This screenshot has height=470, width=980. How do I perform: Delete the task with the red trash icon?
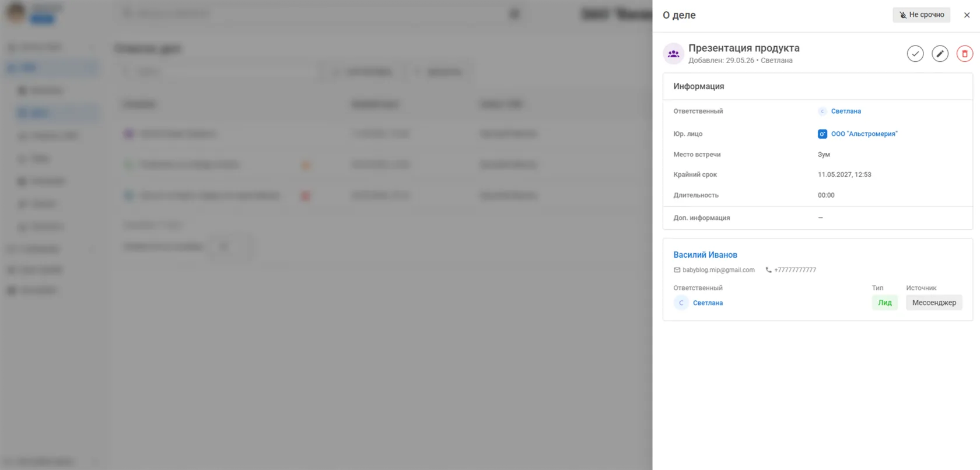click(965, 54)
